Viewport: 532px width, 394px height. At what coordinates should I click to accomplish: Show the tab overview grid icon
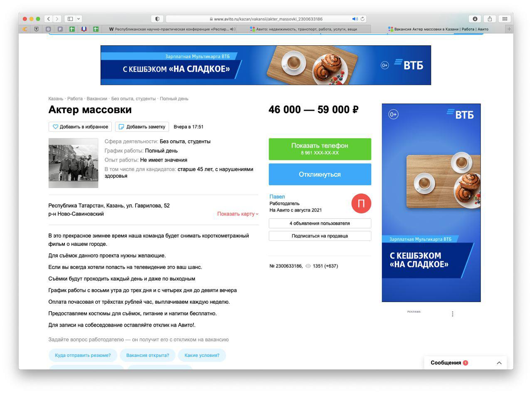click(505, 19)
